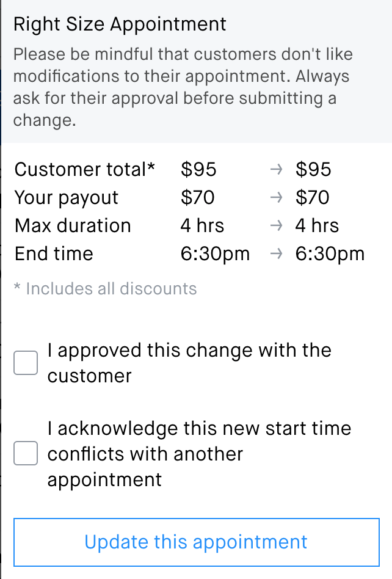Image resolution: width=392 pixels, height=579 pixels.
Task: Click the "End time" row label
Action: [54, 254]
